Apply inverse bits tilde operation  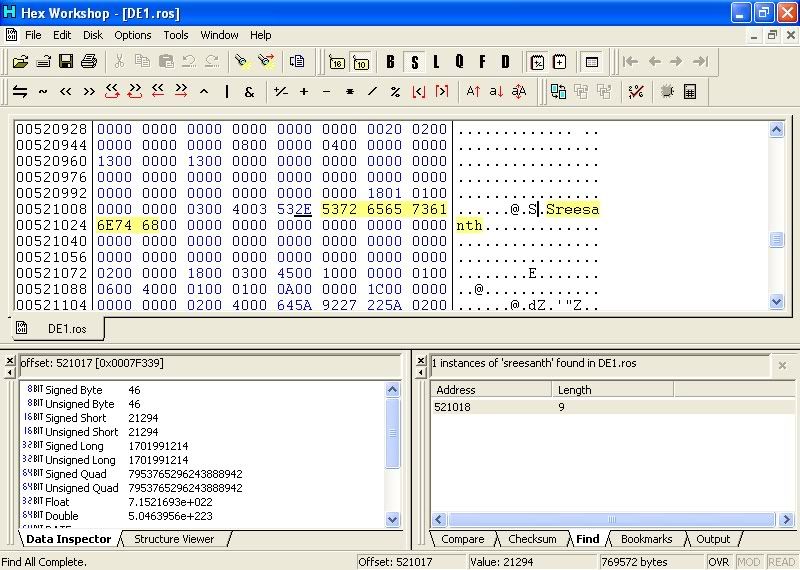point(43,92)
